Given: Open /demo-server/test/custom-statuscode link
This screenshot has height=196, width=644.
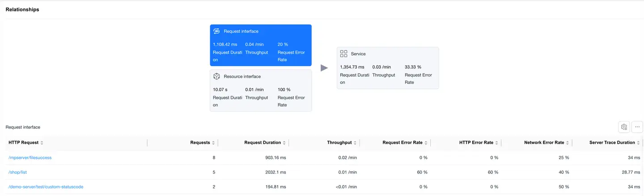Looking at the screenshot, I should tap(46, 187).
